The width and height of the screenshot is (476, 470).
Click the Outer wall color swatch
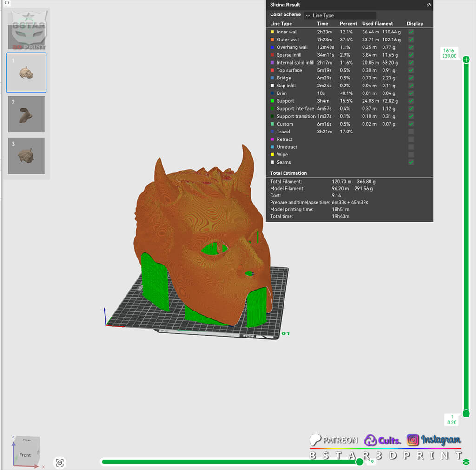[272, 40]
